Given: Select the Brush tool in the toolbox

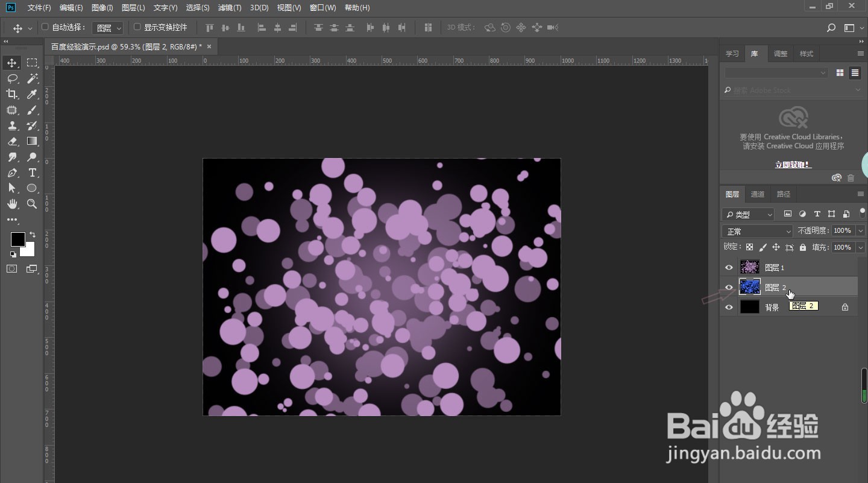Looking at the screenshot, I should pyautogui.click(x=32, y=110).
